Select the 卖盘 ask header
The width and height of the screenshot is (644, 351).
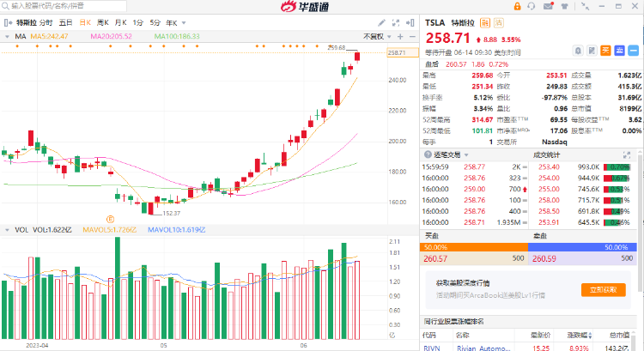(540, 236)
